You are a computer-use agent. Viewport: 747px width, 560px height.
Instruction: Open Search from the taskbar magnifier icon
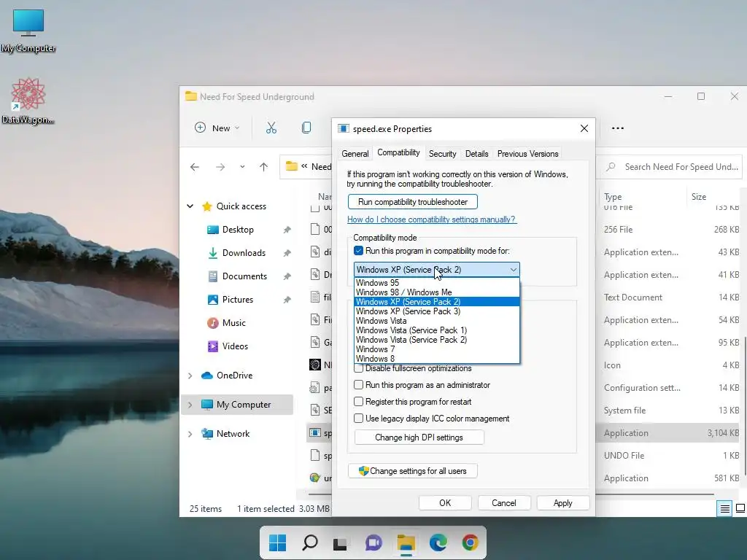[x=309, y=542]
